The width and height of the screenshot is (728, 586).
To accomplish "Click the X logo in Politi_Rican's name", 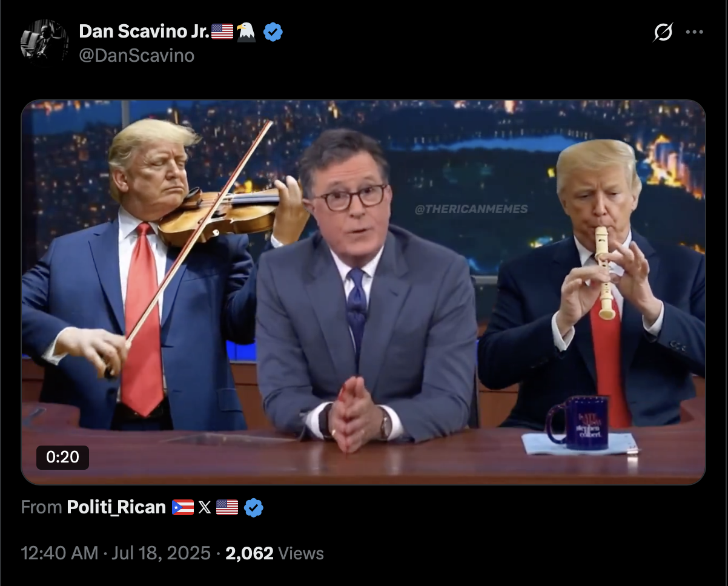I will pyautogui.click(x=205, y=507).
